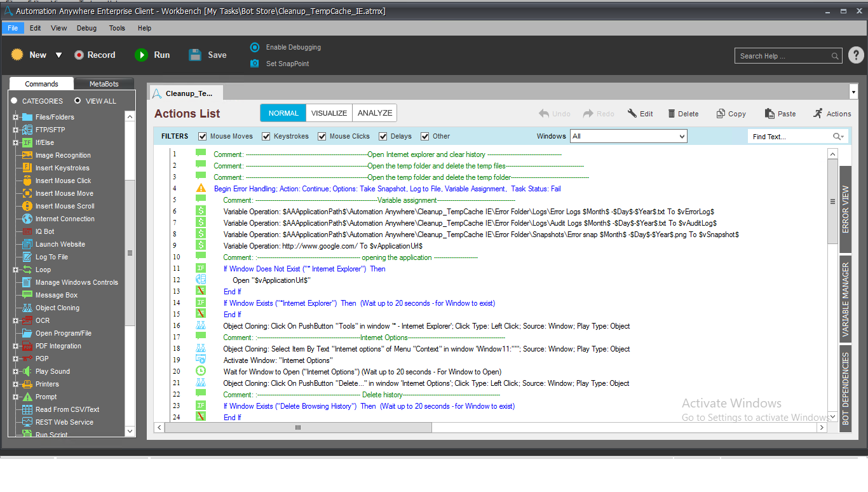868x492 pixels.
Task: Click the Save floppy disk icon
Action: click(x=195, y=55)
